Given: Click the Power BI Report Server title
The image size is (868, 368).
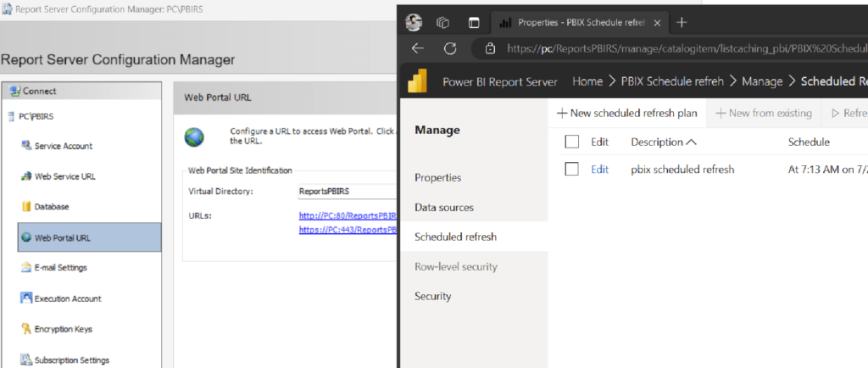Looking at the screenshot, I should pos(500,81).
